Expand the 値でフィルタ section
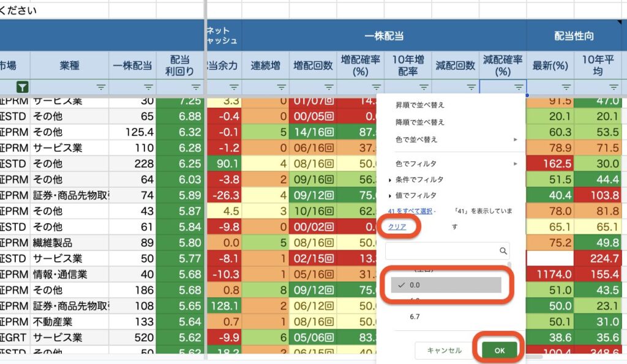This screenshot has height=364, width=627. pyautogui.click(x=416, y=195)
